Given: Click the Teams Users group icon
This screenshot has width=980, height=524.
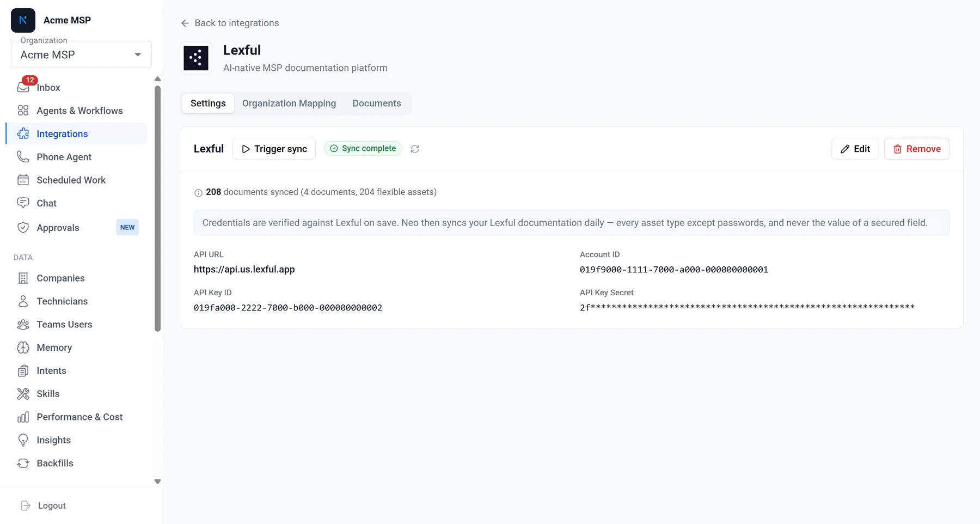Looking at the screenshot, I should point(23,324).
